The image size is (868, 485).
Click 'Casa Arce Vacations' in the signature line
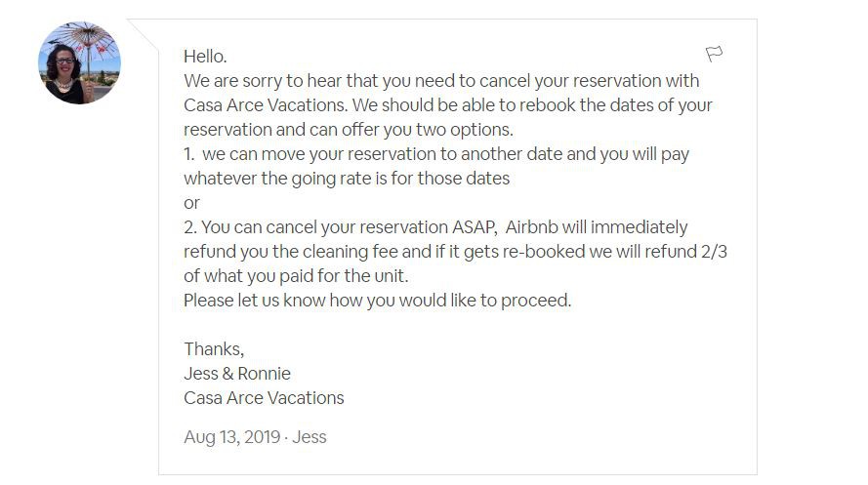point(264,397)
